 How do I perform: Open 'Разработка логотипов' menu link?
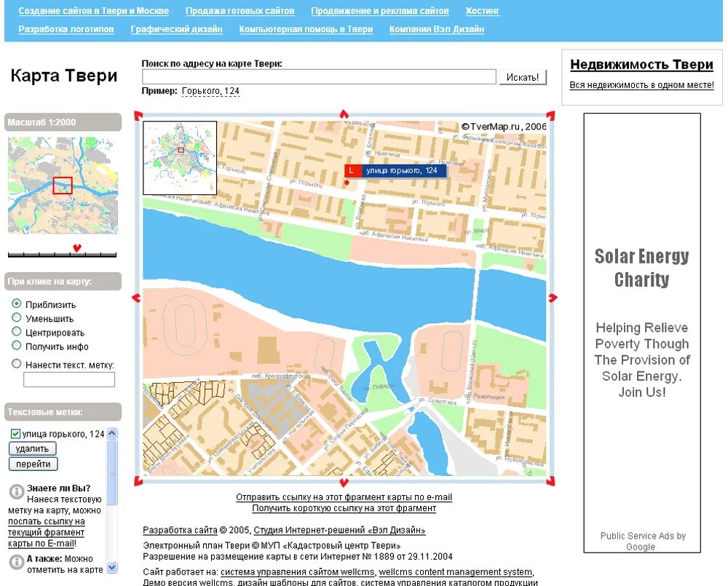click(x=66, y=29)
